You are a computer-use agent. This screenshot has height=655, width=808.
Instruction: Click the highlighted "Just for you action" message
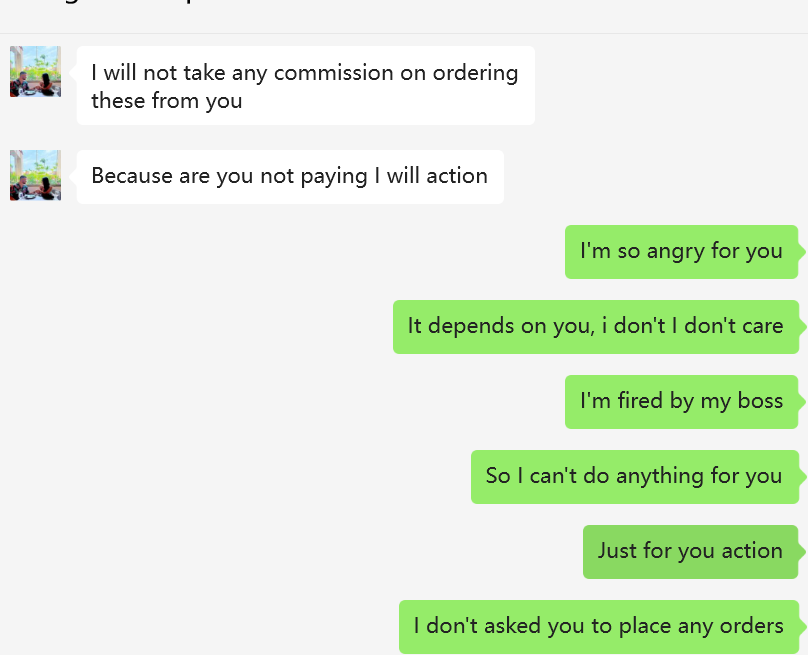click(690, 551)
